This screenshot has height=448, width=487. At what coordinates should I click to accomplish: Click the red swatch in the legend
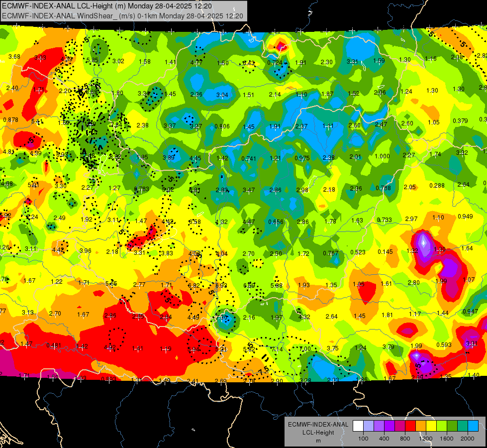click(x=410, y=426)
